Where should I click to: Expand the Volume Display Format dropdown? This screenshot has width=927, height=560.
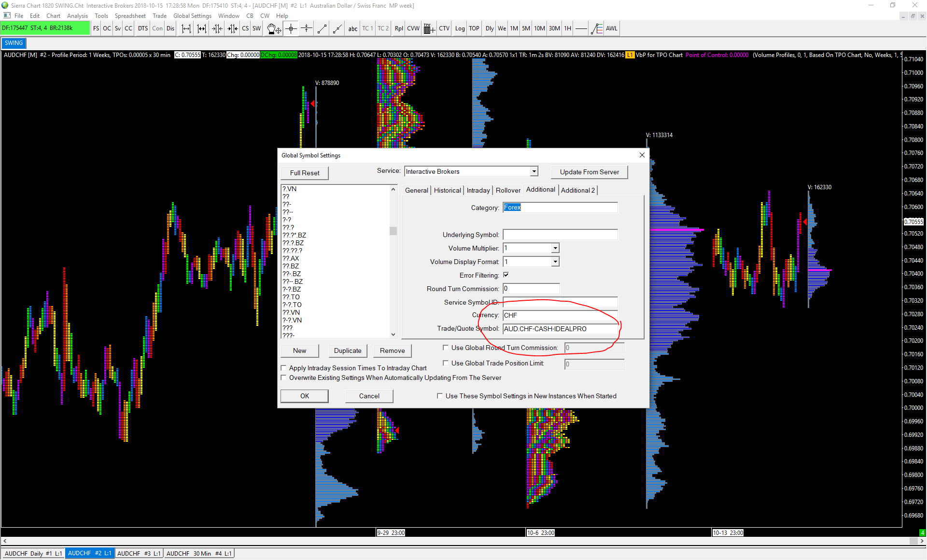[x=555, y=262]
